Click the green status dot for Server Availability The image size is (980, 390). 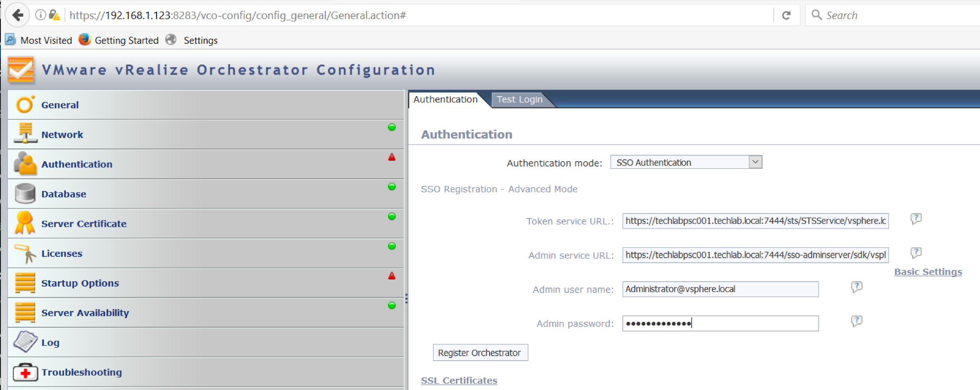[x=392, y=306]
